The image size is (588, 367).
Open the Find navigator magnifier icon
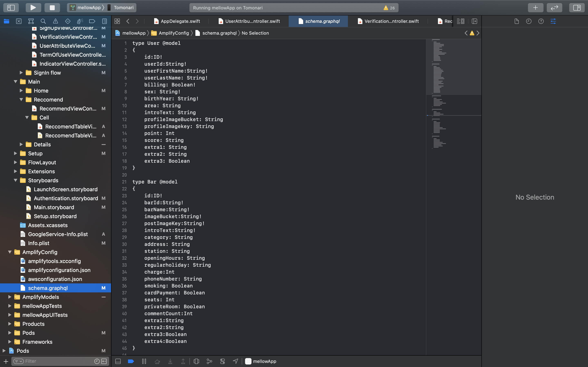point(43,21)
